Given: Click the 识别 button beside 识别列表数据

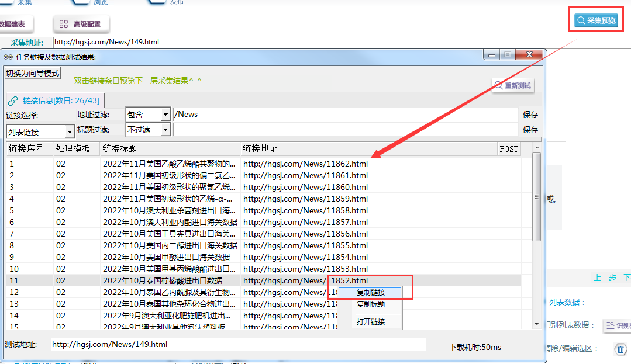Looking at the screenshot, I should click(x=618, y=325).
